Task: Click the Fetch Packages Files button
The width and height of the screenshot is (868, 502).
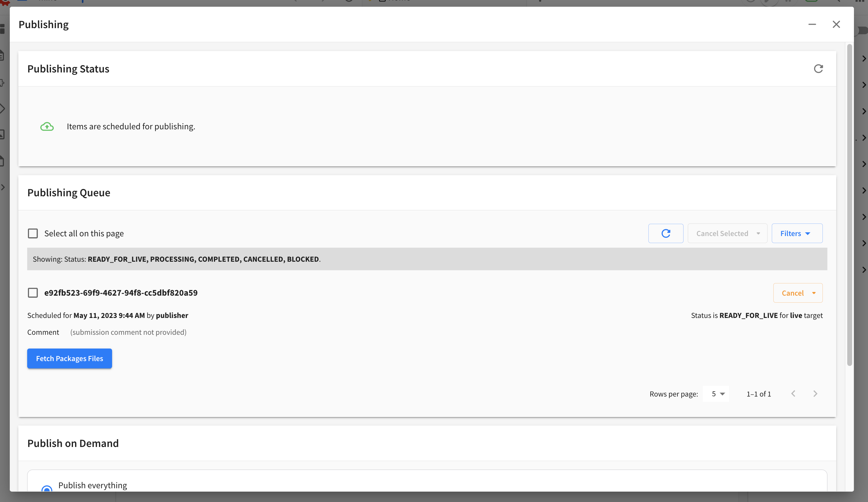Action: pos(69,358)
